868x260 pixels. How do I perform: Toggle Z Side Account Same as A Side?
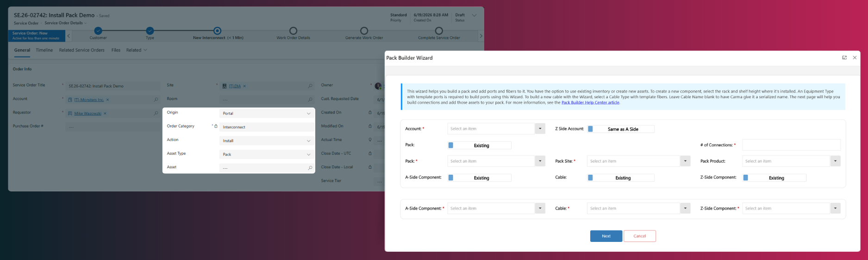(x=621, y=129)
